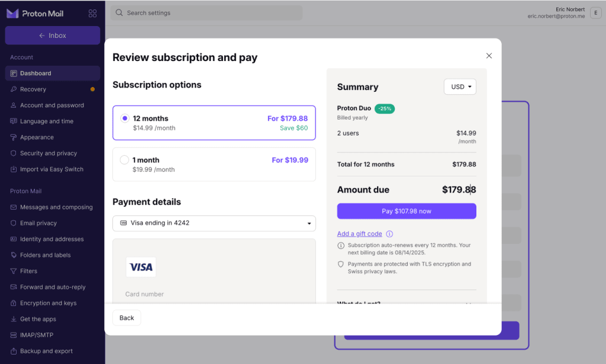
Task: Click the Recovery key icon
Action: [x=14, y=89]
